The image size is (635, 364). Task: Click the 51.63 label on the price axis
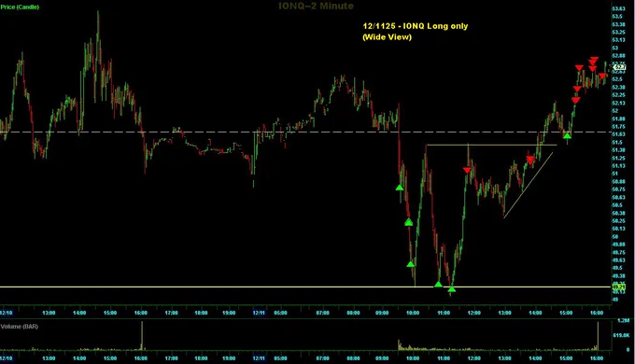click(618, 134)
